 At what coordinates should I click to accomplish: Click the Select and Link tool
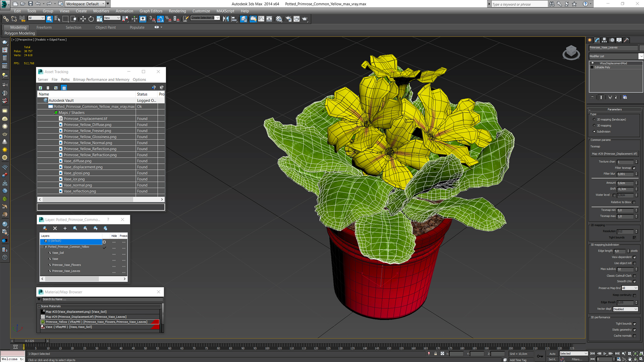(x=6, y=19)
